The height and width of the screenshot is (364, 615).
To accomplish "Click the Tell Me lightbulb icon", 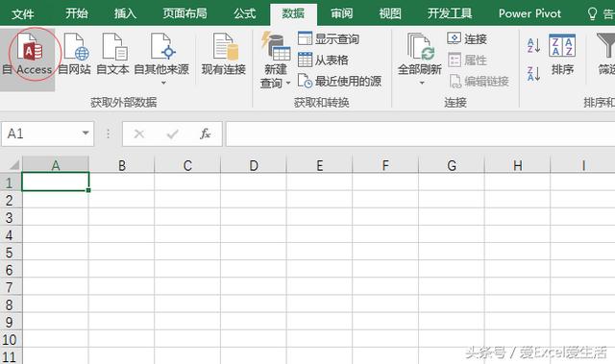I will click(592, 13).
